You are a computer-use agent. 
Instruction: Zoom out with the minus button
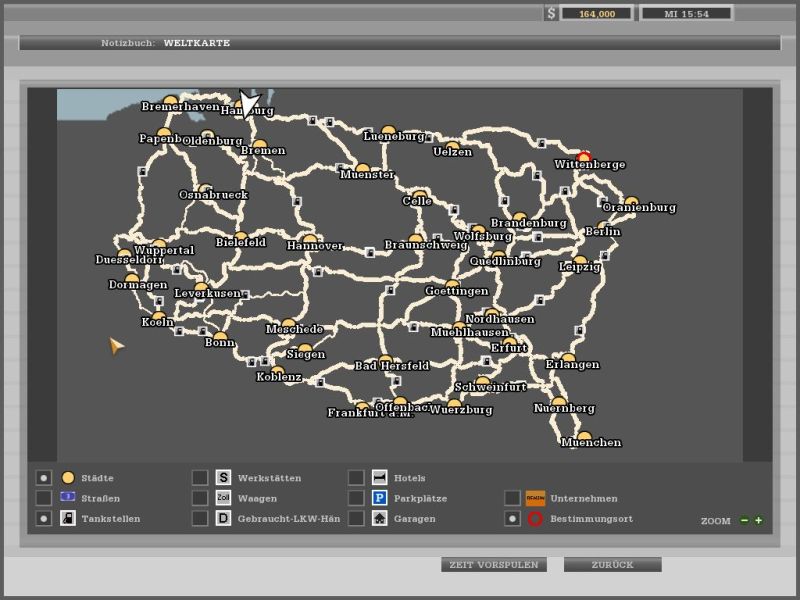(x=744, y=521)
